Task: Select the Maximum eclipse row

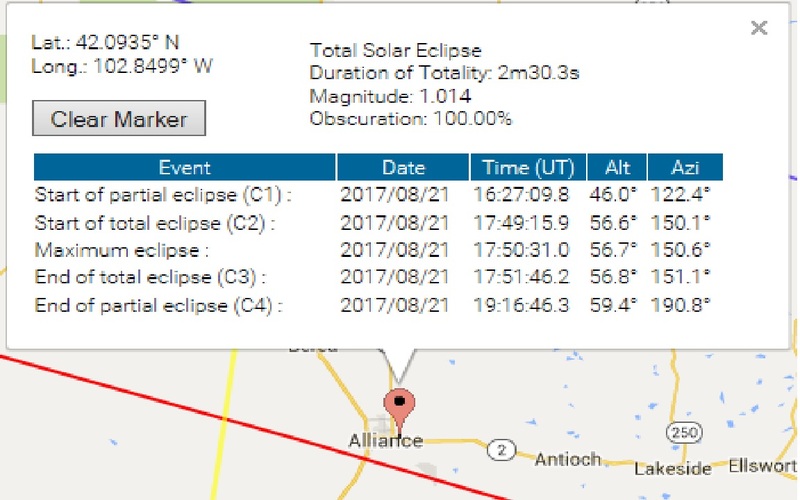Action: 378,250
